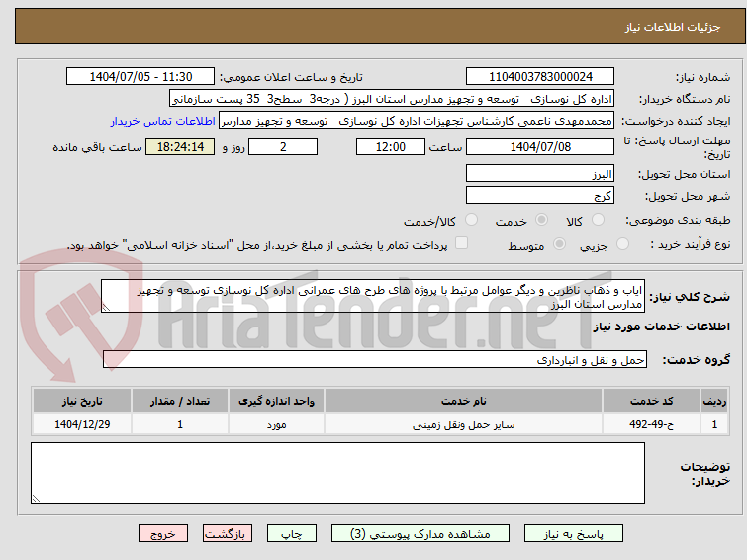This screenshot has height=560, width=747.
Task: Click the شرح کلی نیاز description box
Action: click(373, 296)
